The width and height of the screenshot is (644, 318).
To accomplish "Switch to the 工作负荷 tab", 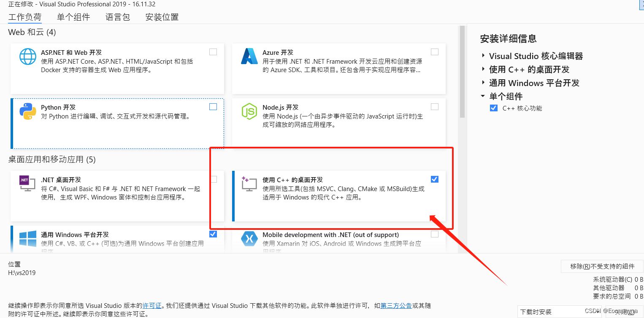I will tap(25, 17).
